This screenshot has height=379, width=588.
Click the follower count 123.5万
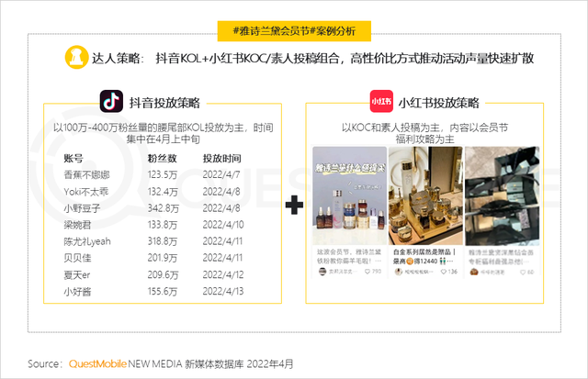pos(163,175)
